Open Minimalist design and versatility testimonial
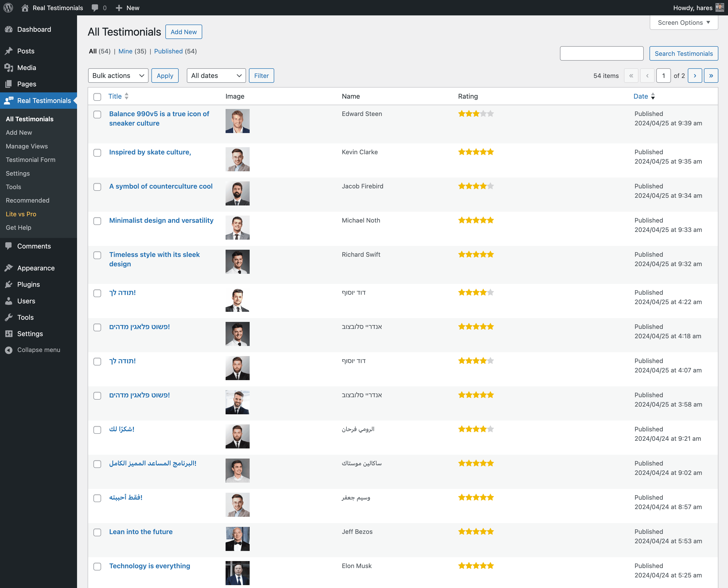Viewport: 728px width, 588px height. [161, 220]
